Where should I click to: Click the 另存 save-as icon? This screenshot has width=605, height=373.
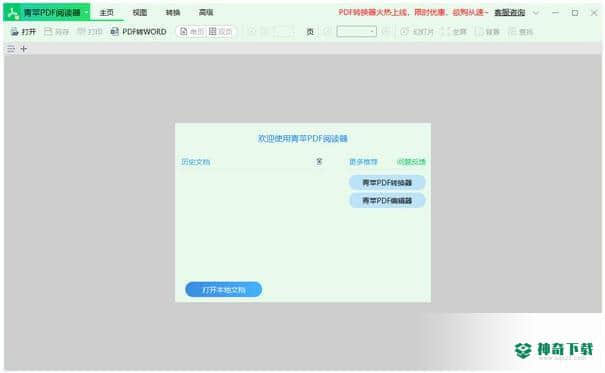pos(48,32)
